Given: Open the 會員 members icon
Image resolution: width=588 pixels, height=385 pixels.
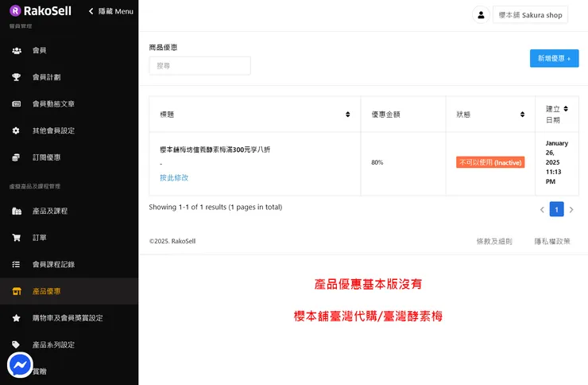Looking at the screenshot, I should click(17, 50).
